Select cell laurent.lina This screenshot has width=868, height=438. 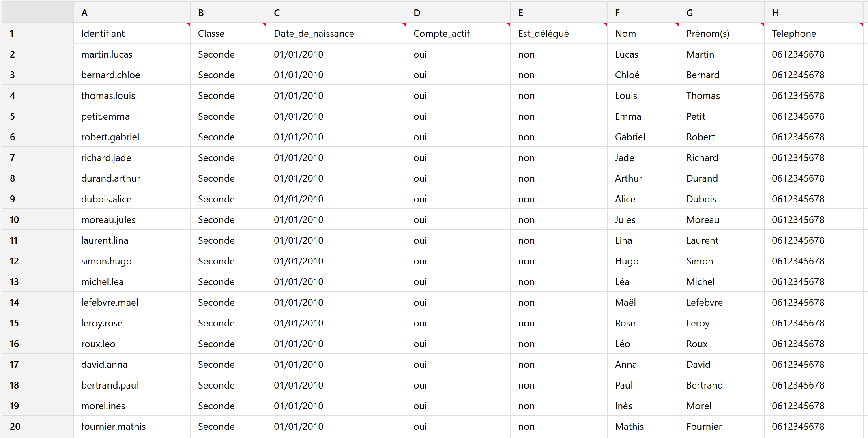click(132, 240)
